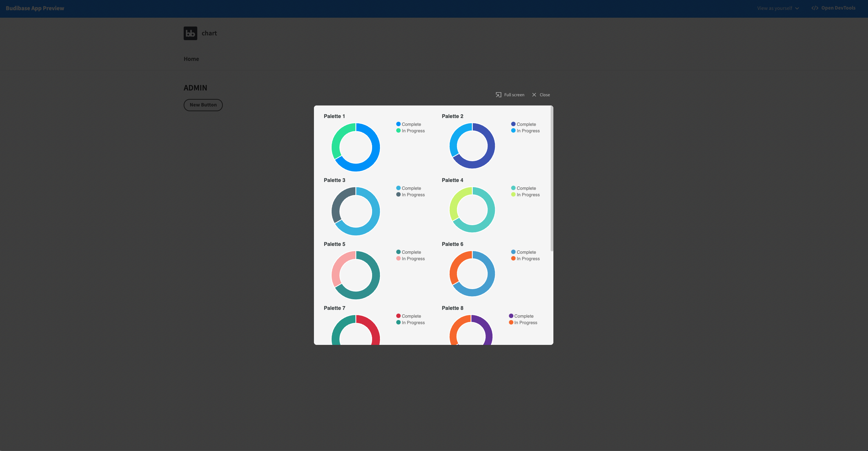Screen dimensions: 868x451
Task: Open the View as yourself dropdown
Action: [x=778, y=8]
